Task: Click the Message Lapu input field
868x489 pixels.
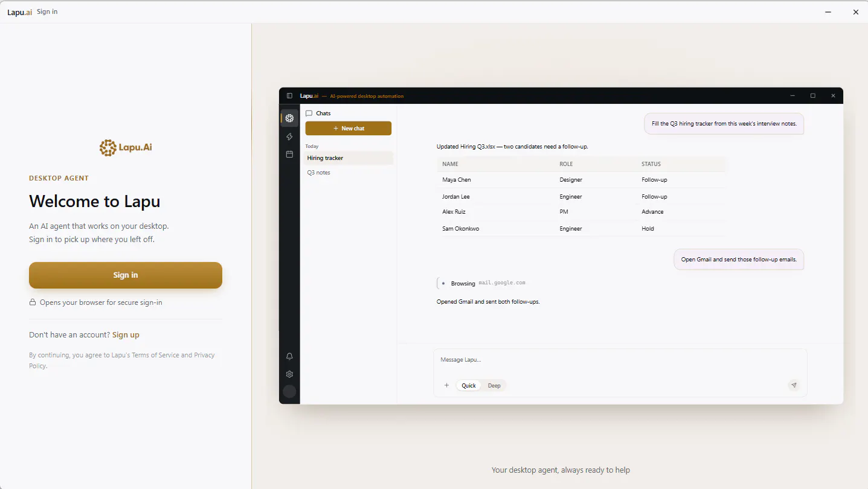Action: [x=620, y=360]
